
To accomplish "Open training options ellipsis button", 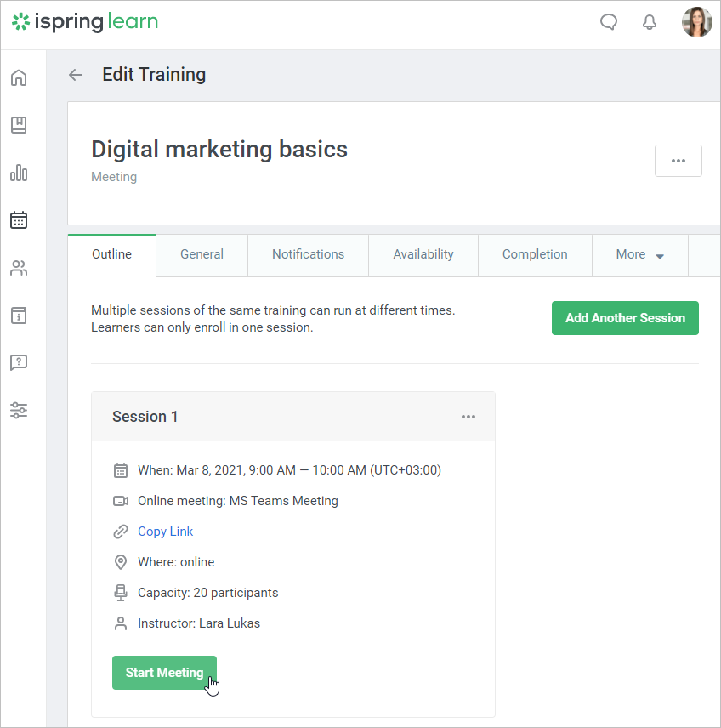I will [x=678, y=161].
